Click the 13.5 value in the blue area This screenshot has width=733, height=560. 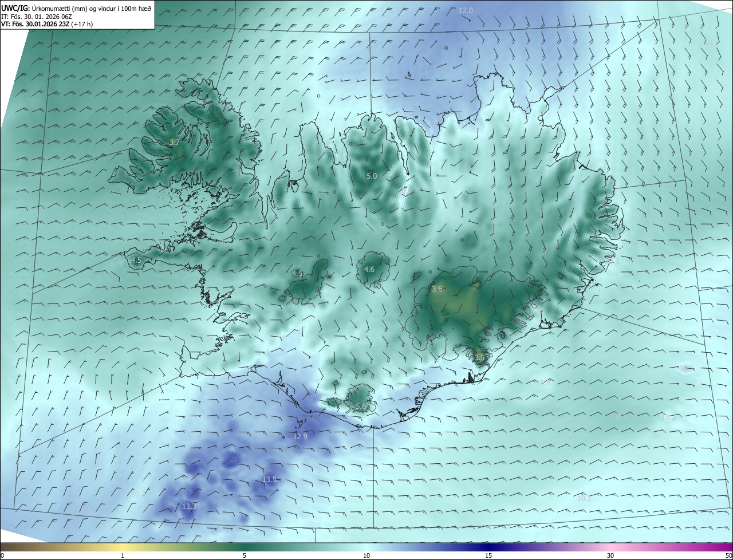coord(269,480)
